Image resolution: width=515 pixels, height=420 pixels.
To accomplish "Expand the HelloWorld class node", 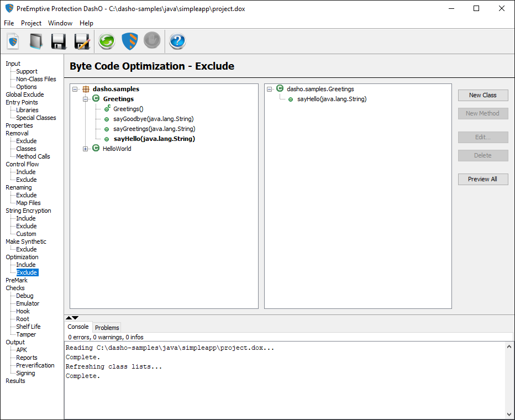I will 86,149.
